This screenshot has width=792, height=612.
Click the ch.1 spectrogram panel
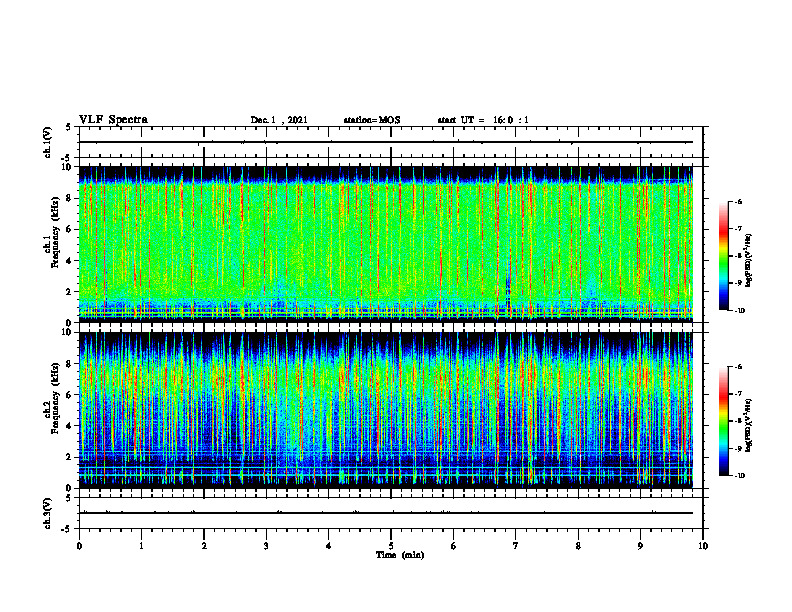(x=386, y=244)
